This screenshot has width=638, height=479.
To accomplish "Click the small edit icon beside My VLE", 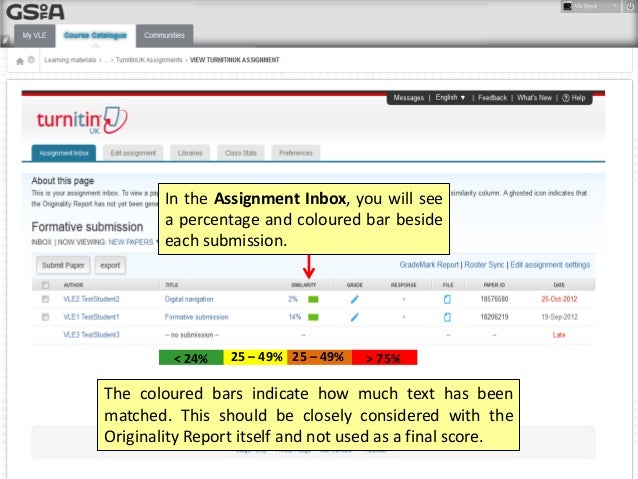I will (5, 40).
